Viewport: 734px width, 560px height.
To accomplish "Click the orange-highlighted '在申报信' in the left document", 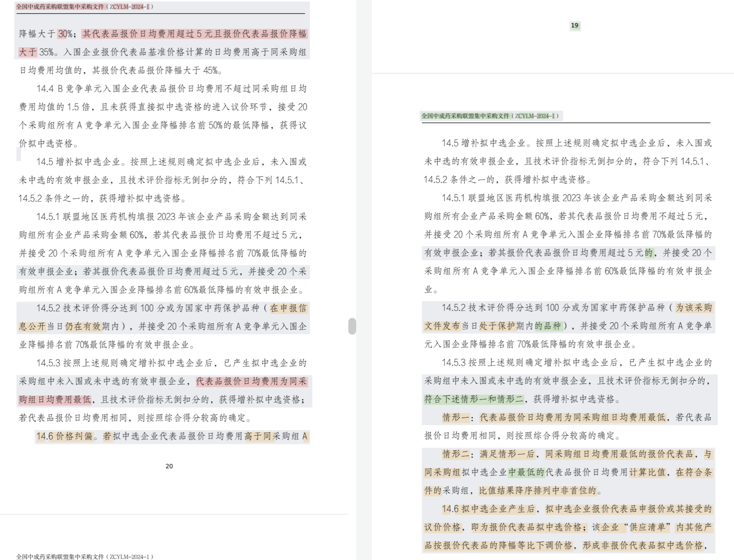I will coord(288,309).
